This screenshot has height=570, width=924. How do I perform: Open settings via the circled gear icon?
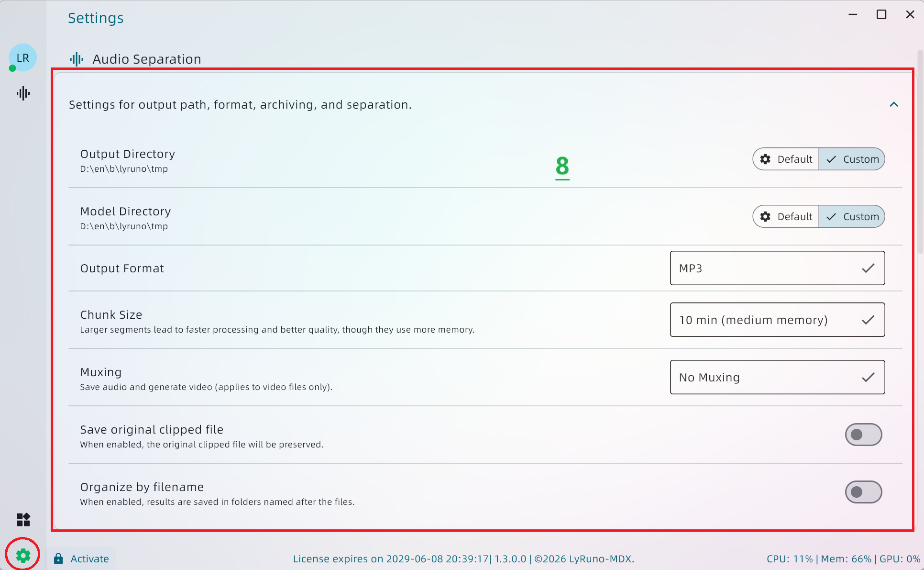pyautogui.click(x=22, y=555)
